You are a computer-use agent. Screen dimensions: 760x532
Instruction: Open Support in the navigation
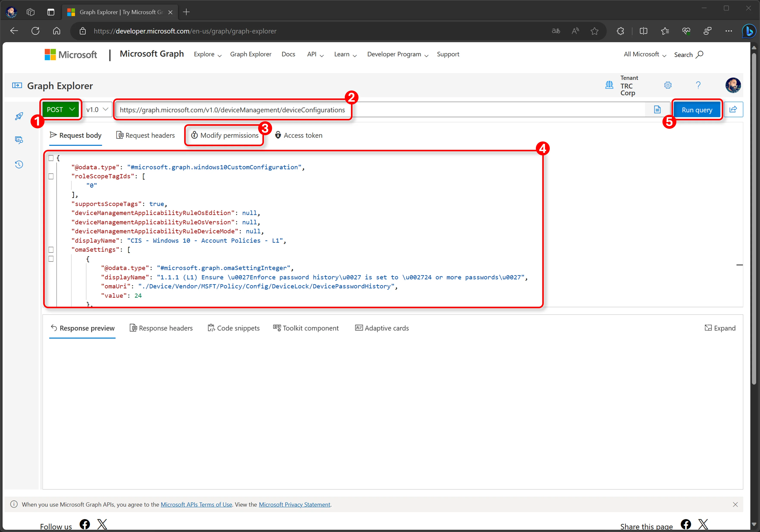(x=448, y=54)
